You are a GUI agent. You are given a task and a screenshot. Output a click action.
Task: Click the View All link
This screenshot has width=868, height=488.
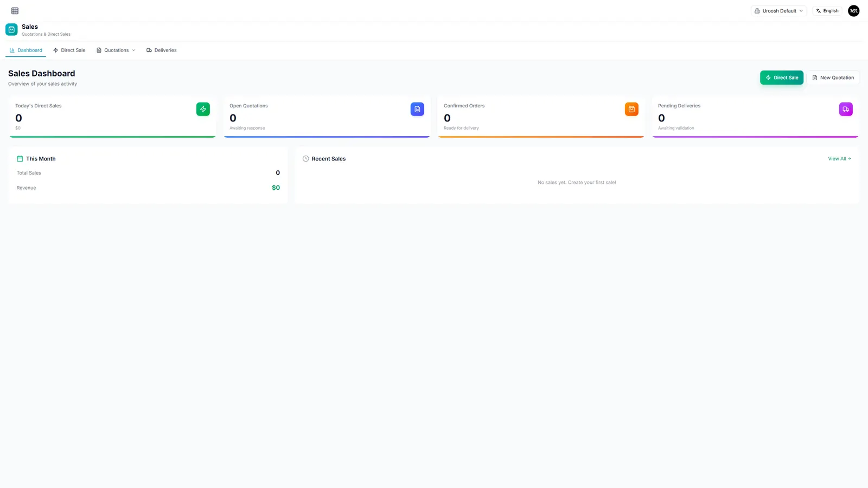(839, 159)
